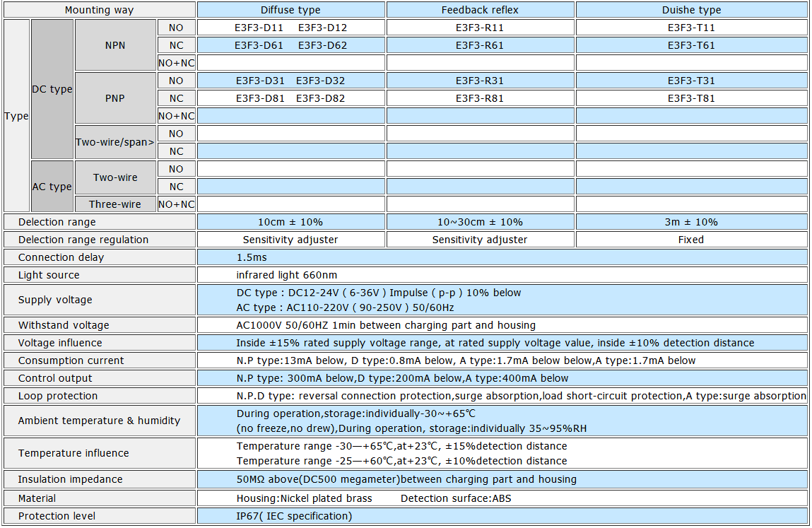
Task: Click model number E3F3-T11
Action: (691, 28)
